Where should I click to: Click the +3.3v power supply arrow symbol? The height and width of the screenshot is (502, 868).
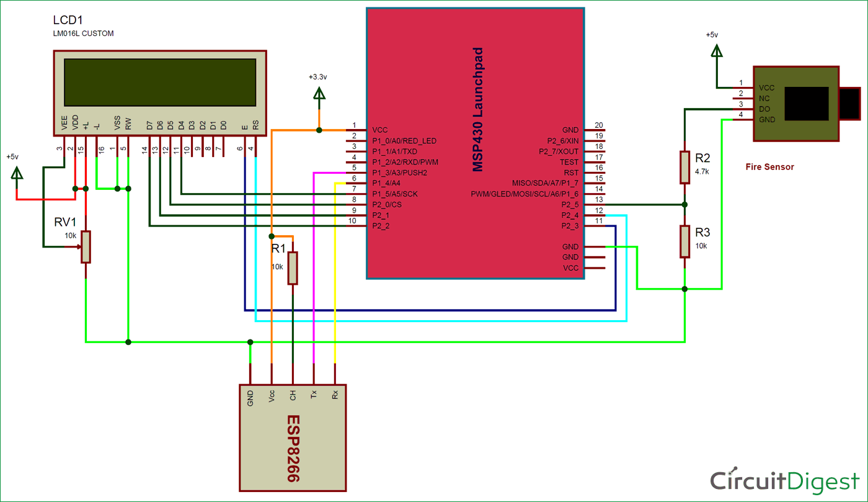(x=319, y=94)
